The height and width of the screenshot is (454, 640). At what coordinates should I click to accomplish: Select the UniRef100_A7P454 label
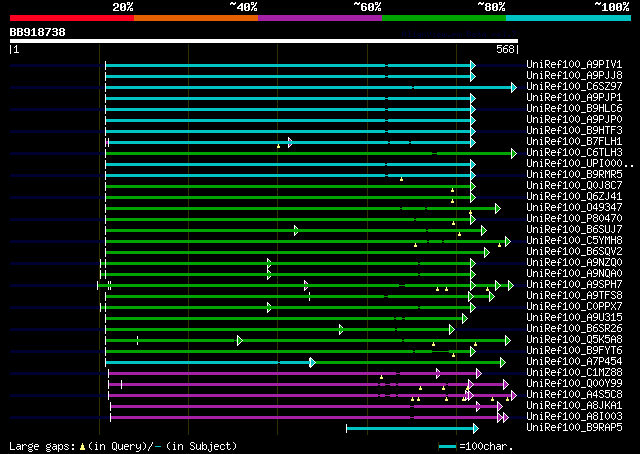[x=574, y=362]
